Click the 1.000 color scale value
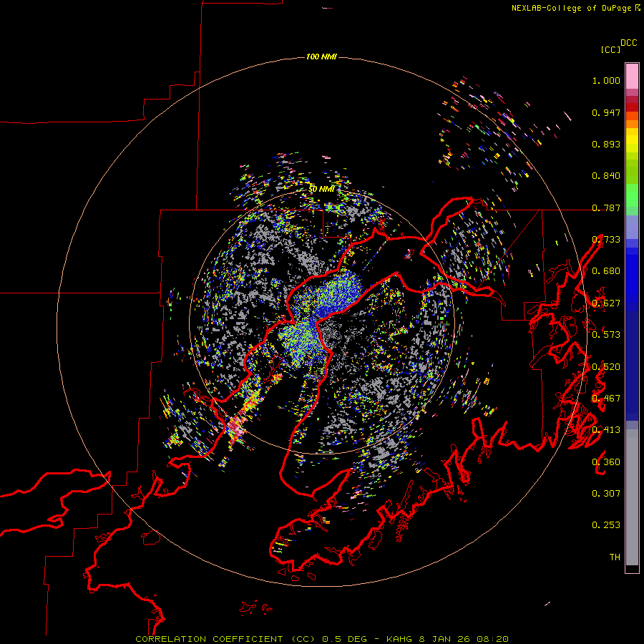This screenshot has height=644, width=644. pos(606,81)
